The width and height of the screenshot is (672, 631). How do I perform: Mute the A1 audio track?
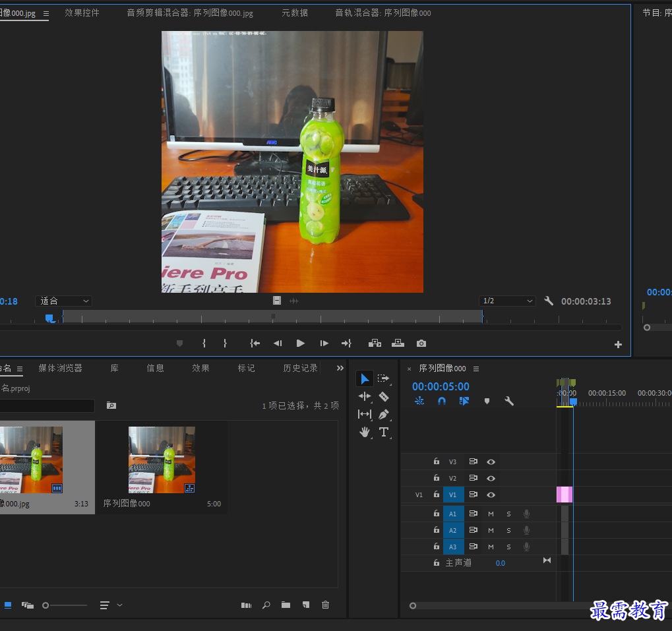click(x=491, y=514)
